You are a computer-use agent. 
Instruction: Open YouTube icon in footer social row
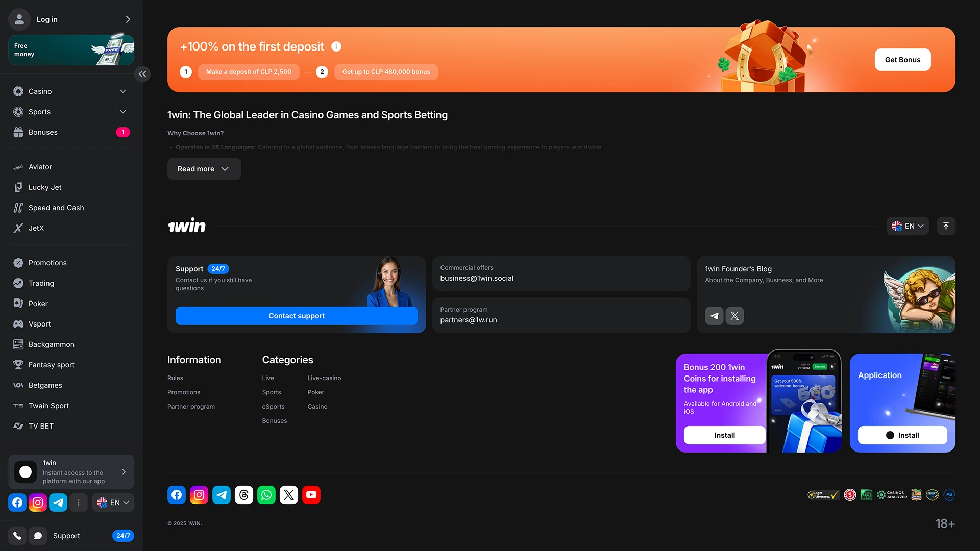point(311,495)
